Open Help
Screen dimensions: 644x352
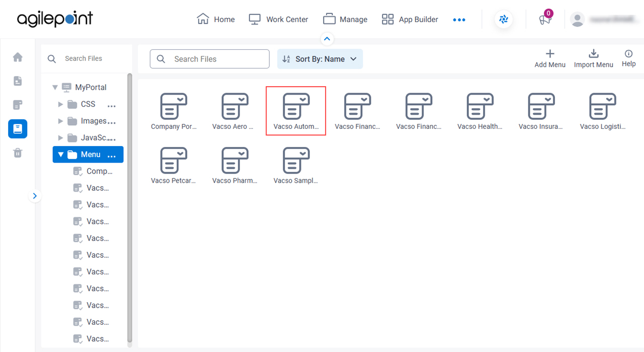(629, 58)
